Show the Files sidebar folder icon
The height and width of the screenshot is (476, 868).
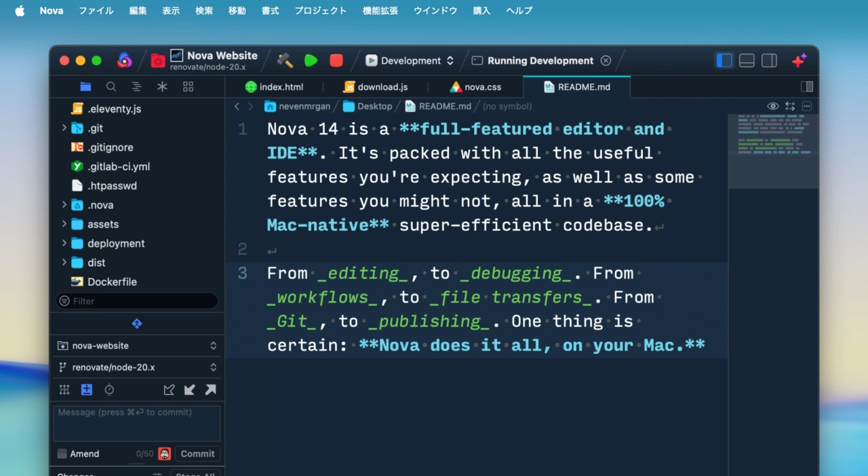(85, 87)
